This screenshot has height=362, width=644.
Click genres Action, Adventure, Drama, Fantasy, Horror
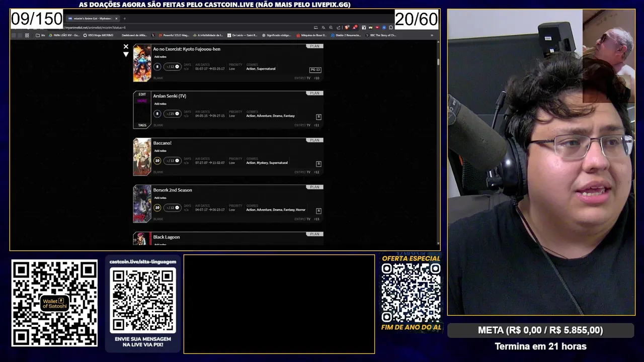pyautogui.click(x=276, y=210)
